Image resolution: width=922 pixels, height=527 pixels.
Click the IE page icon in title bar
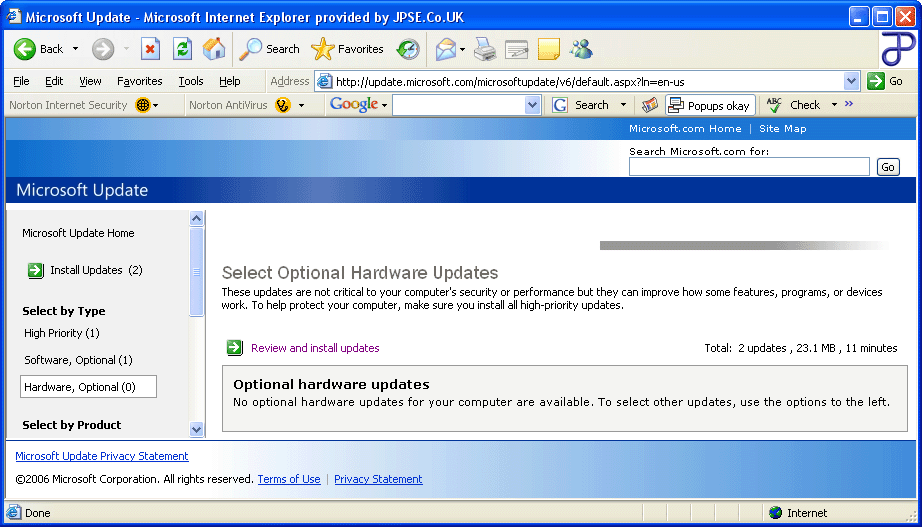(14, 16)
